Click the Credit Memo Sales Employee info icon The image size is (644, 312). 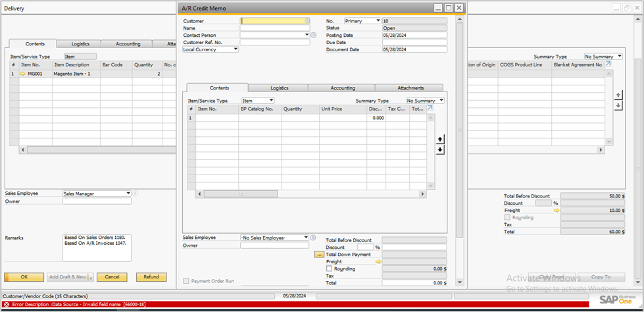pyautogui.click(x=313, y=238)
